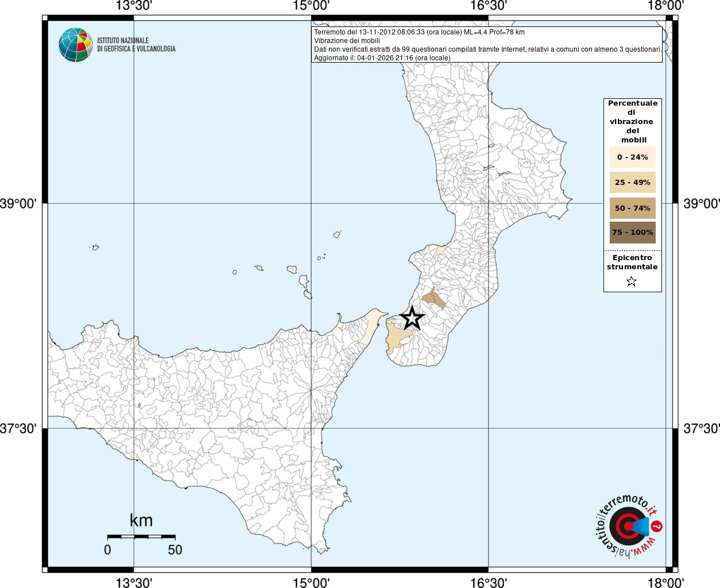Select the 0 - 24% legend swatch
720x588 pixels.
(x=633, y=157)
